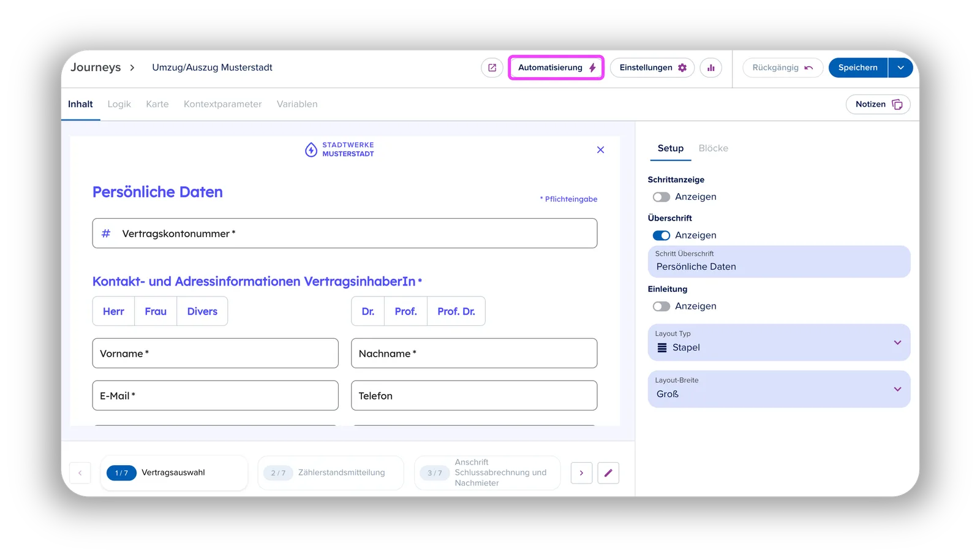Close the form preview with X
This screenshot has height=557, width=980.
click(x=600, y=150)
